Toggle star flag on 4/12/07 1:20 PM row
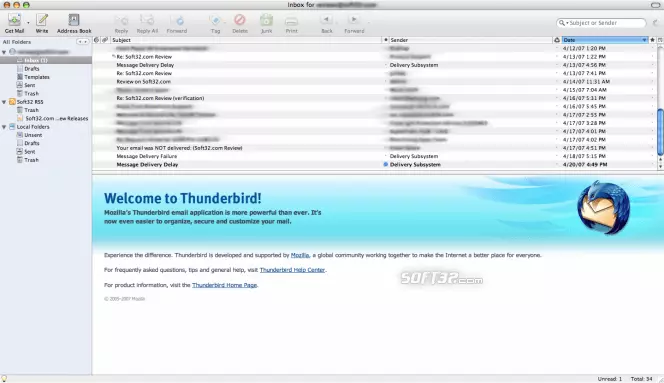 click(653, 48)
